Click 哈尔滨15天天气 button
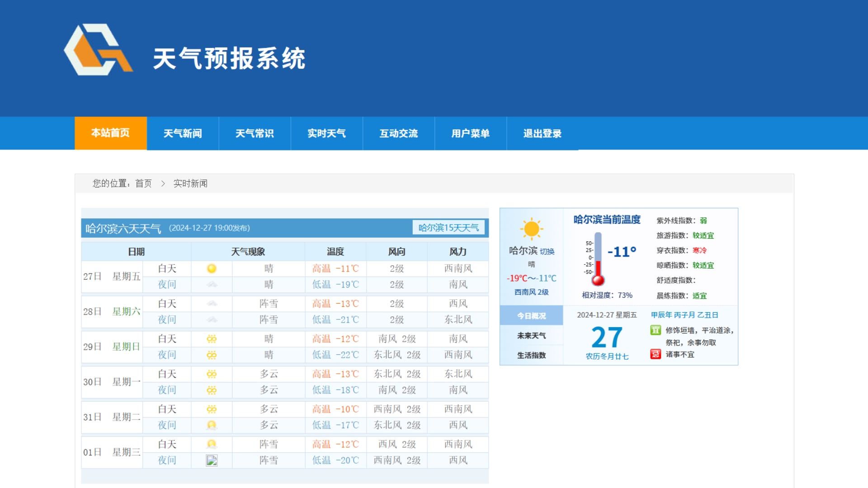 click(448, 228)
